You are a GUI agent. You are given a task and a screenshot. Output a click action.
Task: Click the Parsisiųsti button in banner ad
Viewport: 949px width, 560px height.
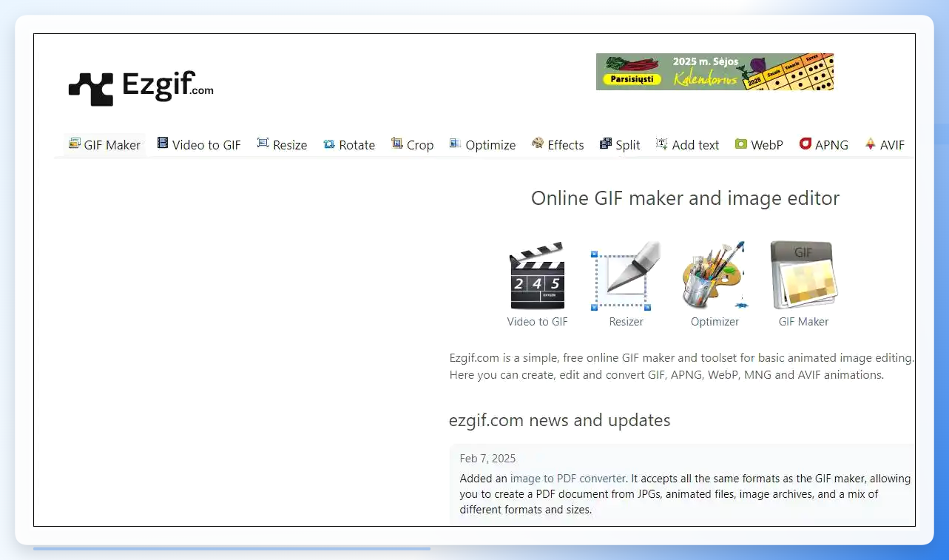632,79
